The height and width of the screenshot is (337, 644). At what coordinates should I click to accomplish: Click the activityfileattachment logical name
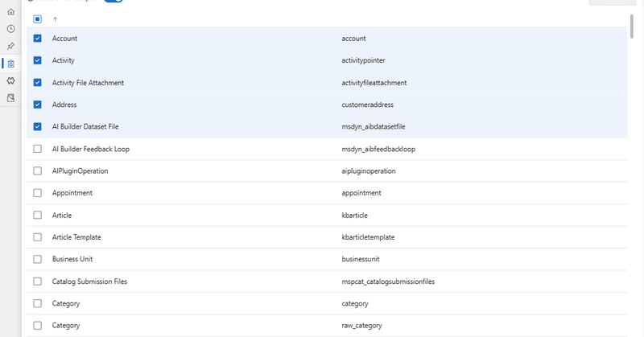[374, 83]
